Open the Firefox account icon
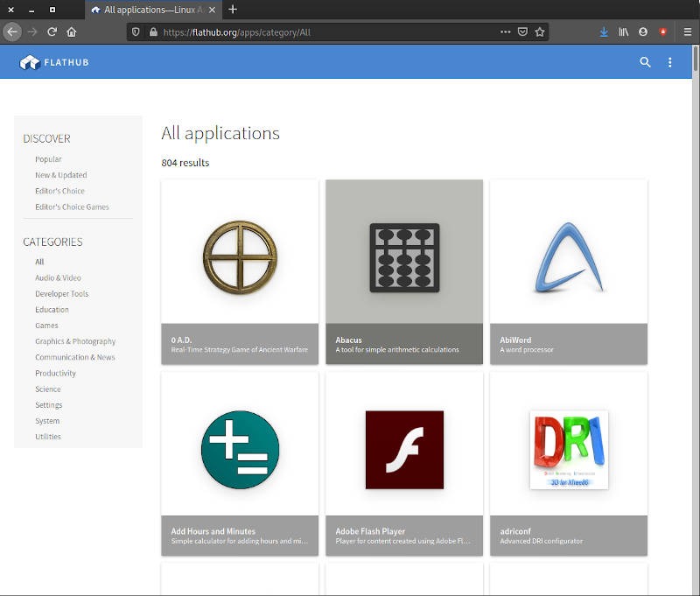The height and width of the screenshot is (596, 700). [x=642, y=31]
